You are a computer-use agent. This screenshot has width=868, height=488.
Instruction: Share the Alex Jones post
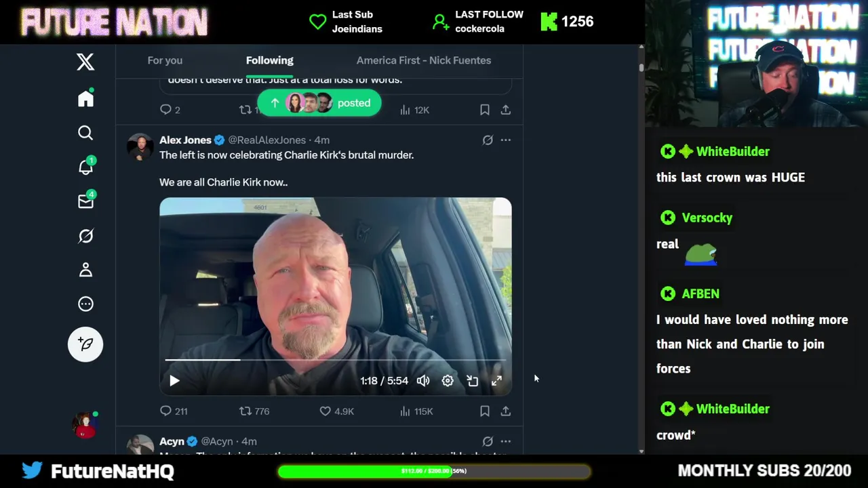click(506, 411)
